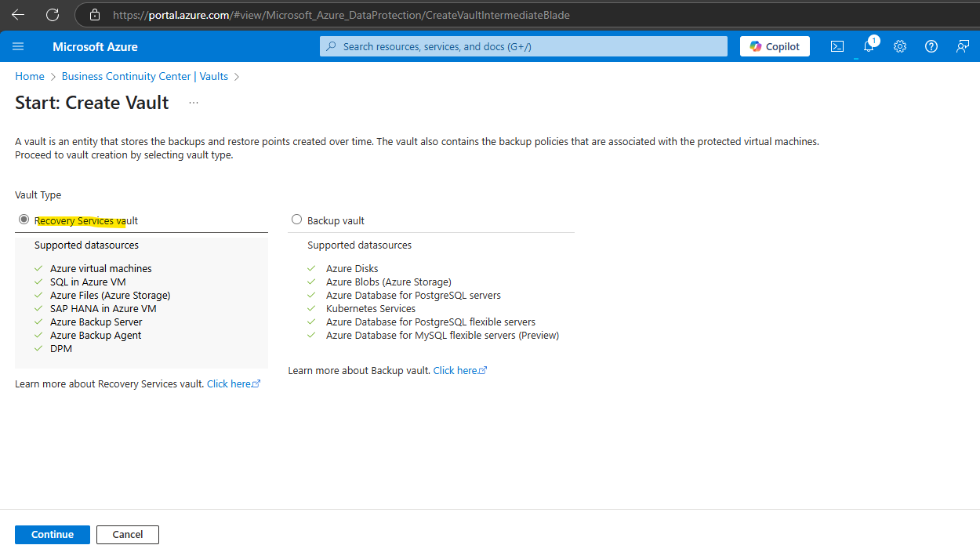Open Copilot from the top bar
This screenshot has height=556, width=980.
[x=775, y=46]
